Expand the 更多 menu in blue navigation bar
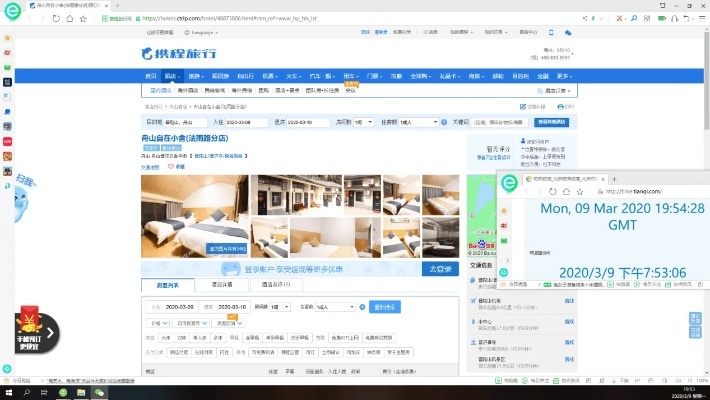The width and height of the screenshot is (710, 400). [564, 76]
